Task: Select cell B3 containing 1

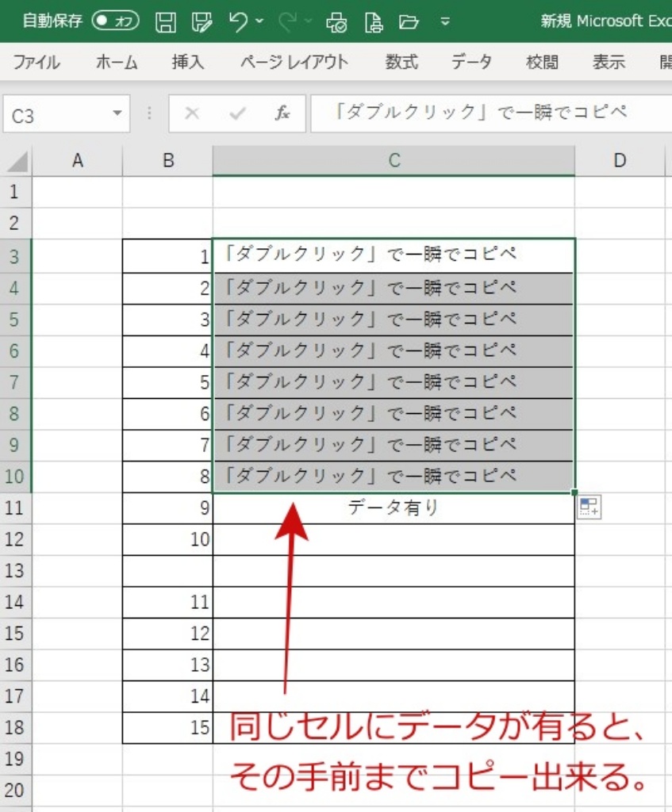Action: [x=167, y=256]
